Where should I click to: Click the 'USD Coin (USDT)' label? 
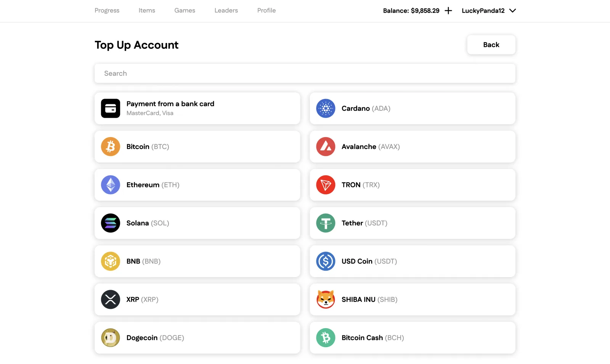tap(369, 262)
